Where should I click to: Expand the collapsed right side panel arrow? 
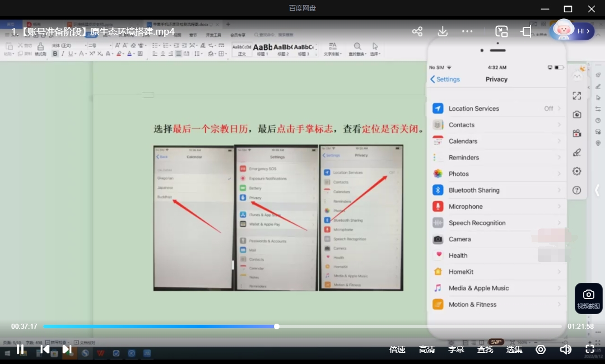(x=597, y=190)
